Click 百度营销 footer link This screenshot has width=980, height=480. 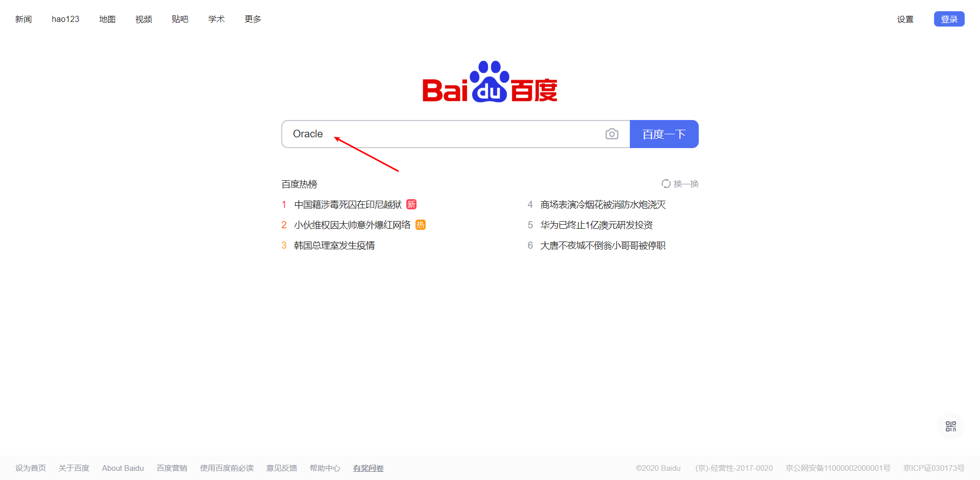point(172,468)
